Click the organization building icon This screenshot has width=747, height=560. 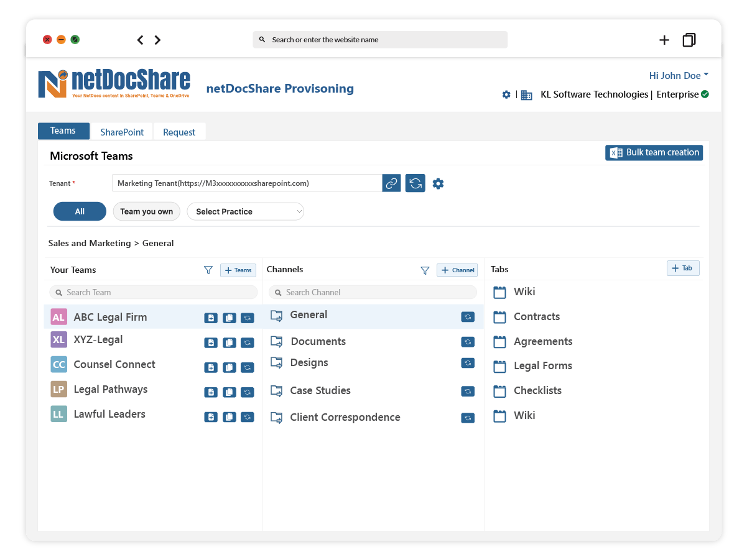coord(527,95)
